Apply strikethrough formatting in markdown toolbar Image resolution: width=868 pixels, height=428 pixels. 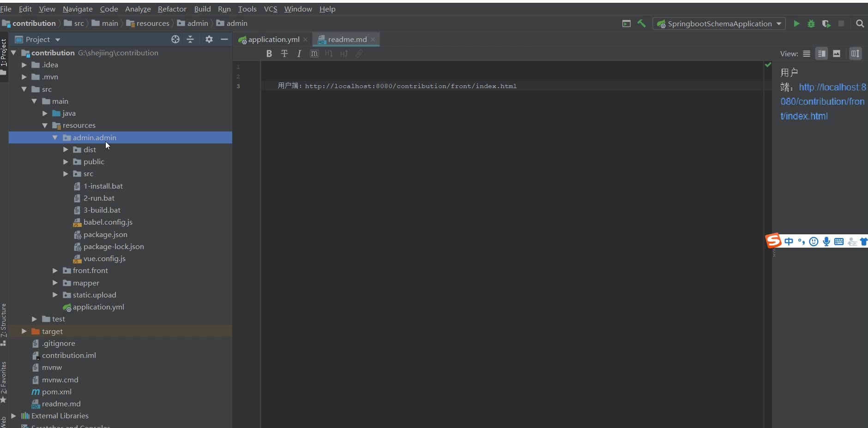(x=284, y=53)
